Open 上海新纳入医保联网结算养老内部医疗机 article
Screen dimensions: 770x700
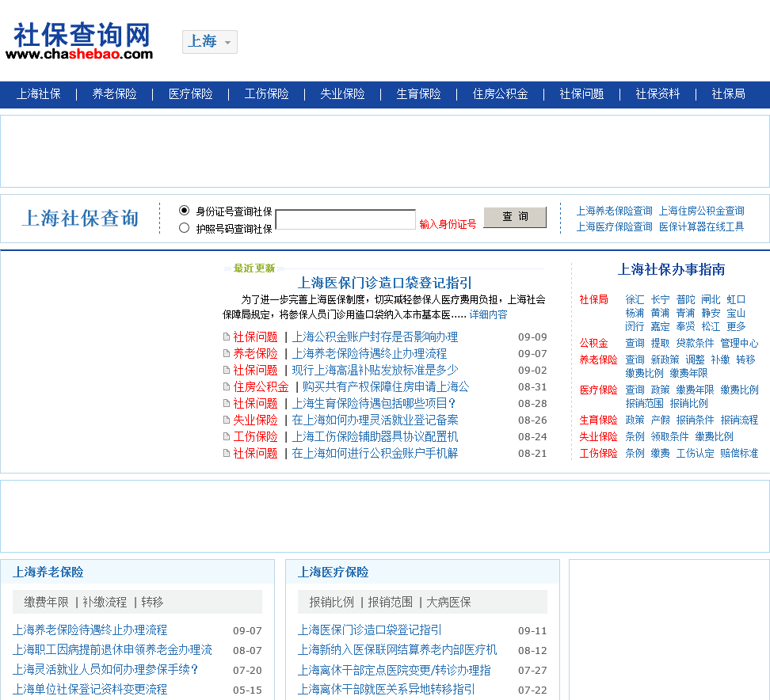tap(397, 650)
